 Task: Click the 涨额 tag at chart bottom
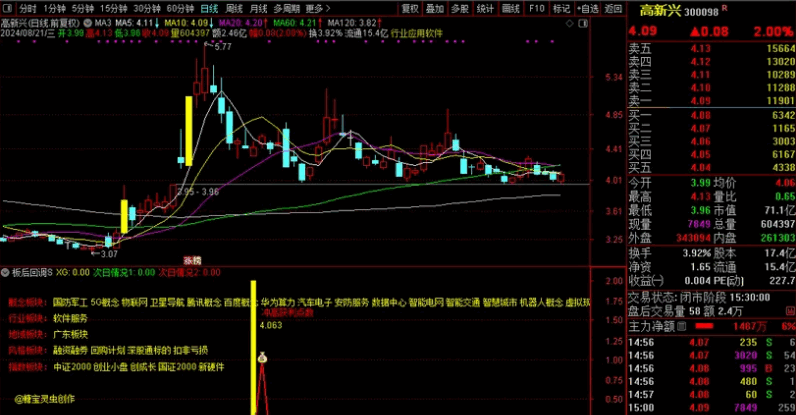click(x=192, y=260)
